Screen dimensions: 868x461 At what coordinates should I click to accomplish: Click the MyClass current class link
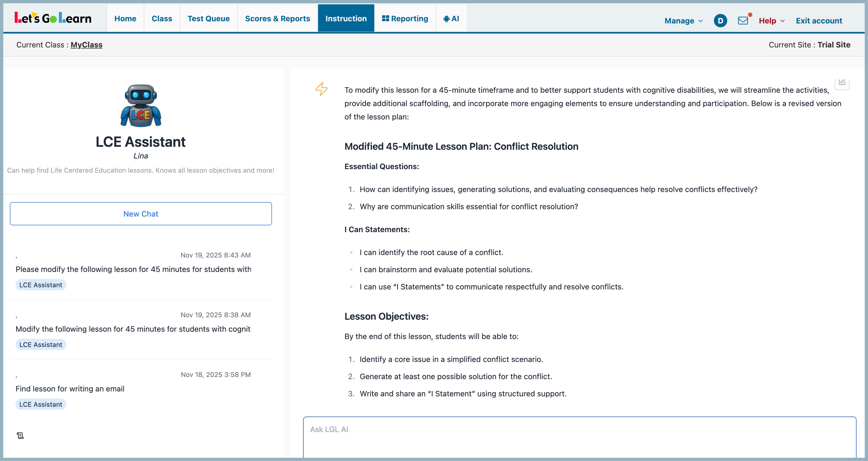[86, 45]
